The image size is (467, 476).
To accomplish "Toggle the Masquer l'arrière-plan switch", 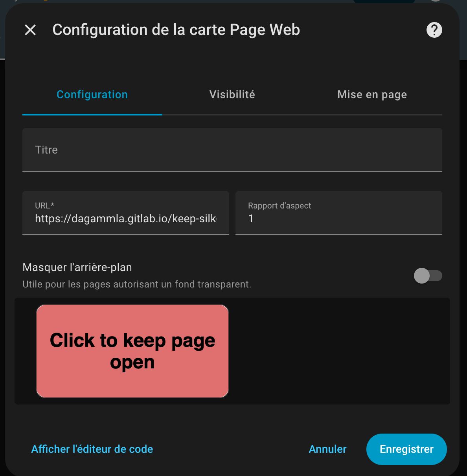I will (428, 276).
